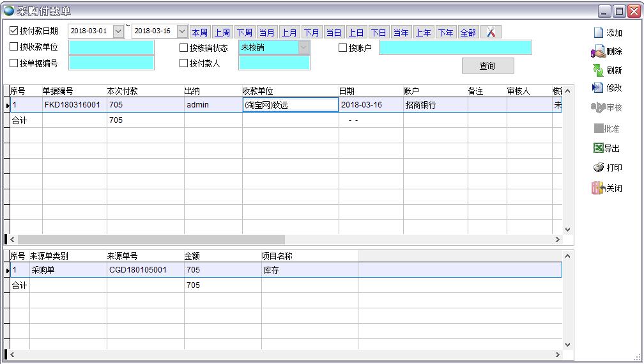Click the 全部 date range button
The width and height of the screenshot is (644, 364).
coord(468,33)
